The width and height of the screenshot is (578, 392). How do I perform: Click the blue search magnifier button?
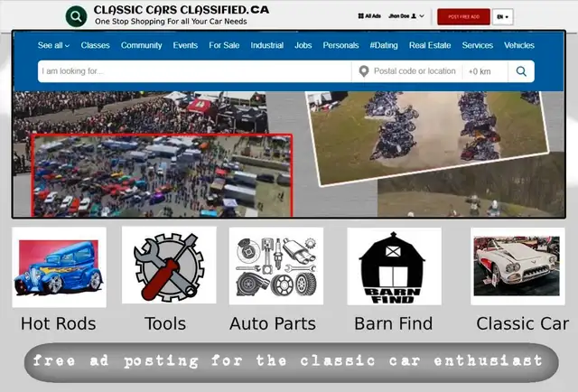[x=521, y=71]
